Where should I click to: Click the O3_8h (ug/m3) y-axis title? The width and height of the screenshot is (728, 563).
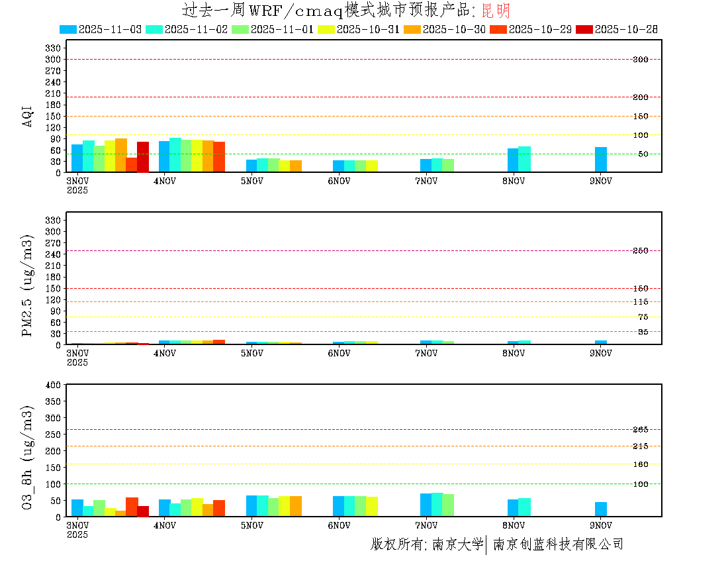[28, 456]
